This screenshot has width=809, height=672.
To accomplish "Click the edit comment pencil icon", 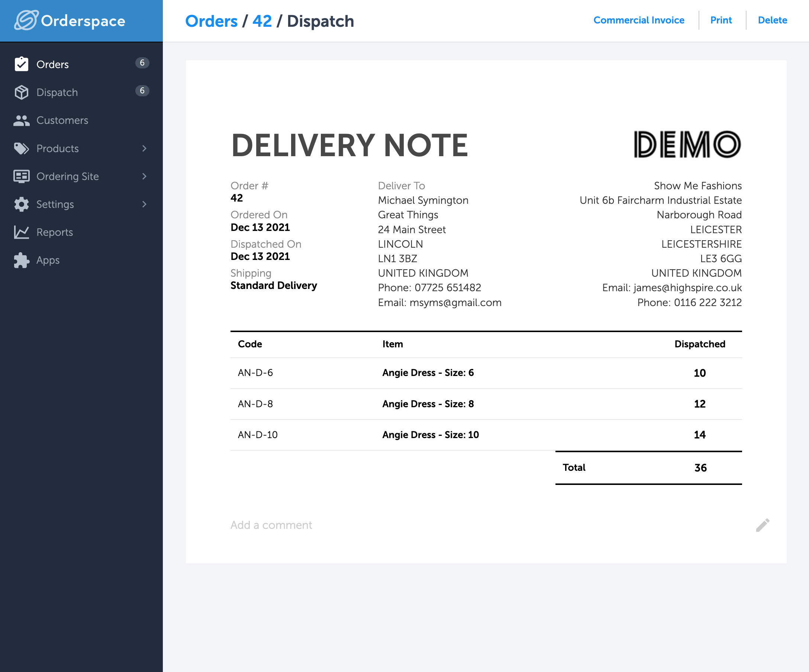I will tap(763, 525).
